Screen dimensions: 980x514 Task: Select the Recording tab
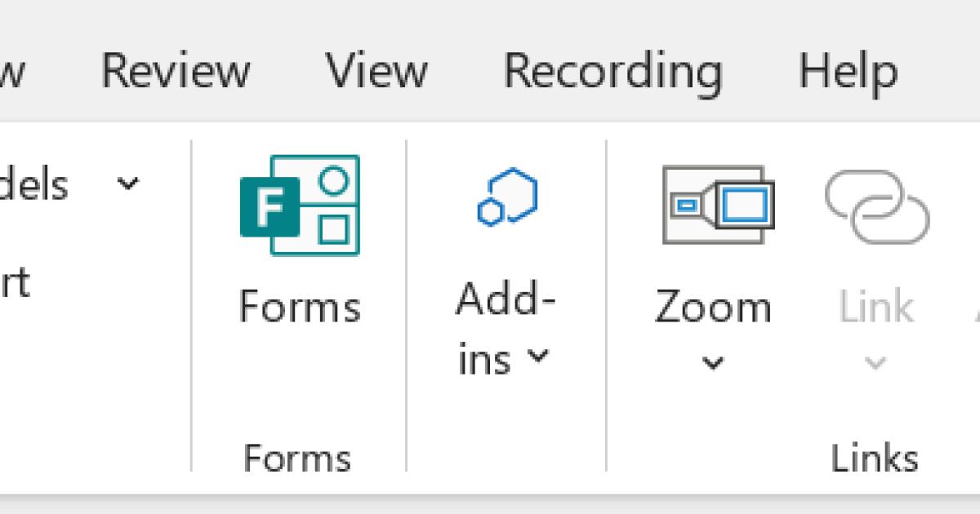click(612, 71)
